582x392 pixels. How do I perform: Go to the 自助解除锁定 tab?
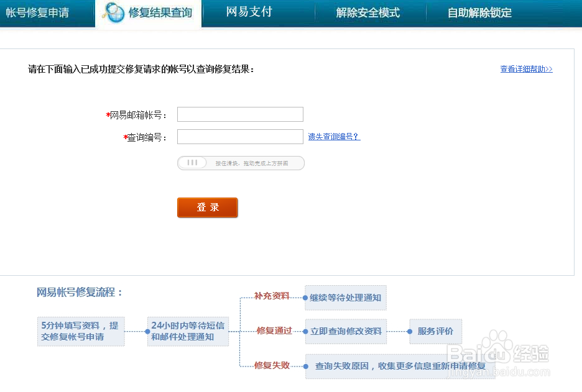tap(479, 12)
